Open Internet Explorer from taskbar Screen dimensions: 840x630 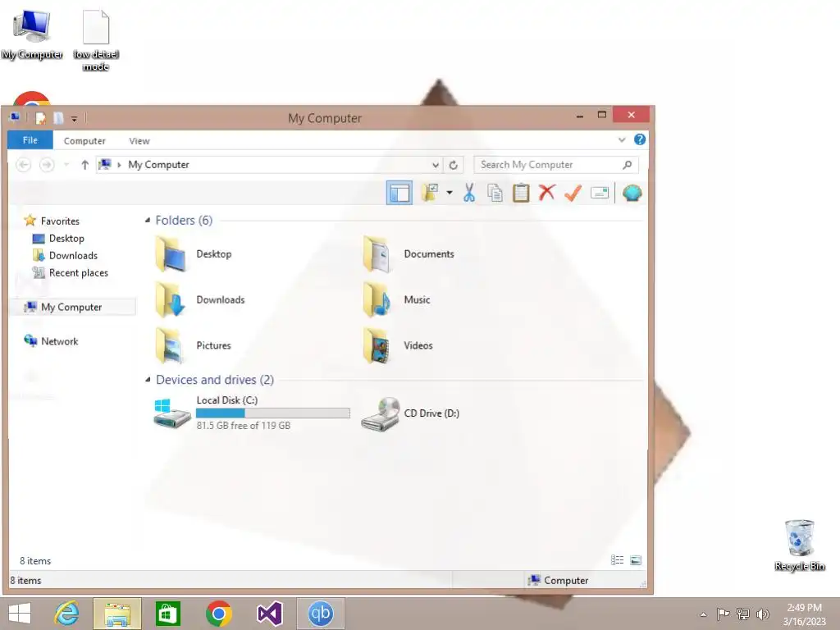click(66, 614)
